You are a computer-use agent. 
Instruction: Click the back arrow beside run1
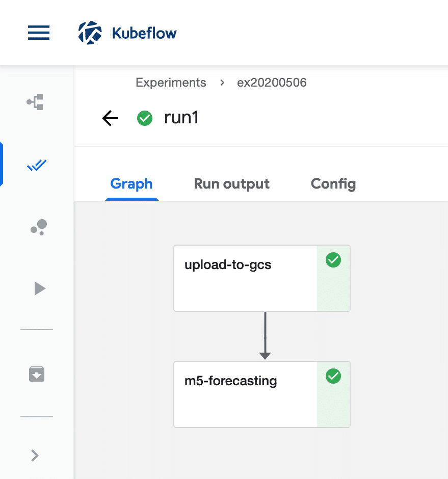pos(110,119)
